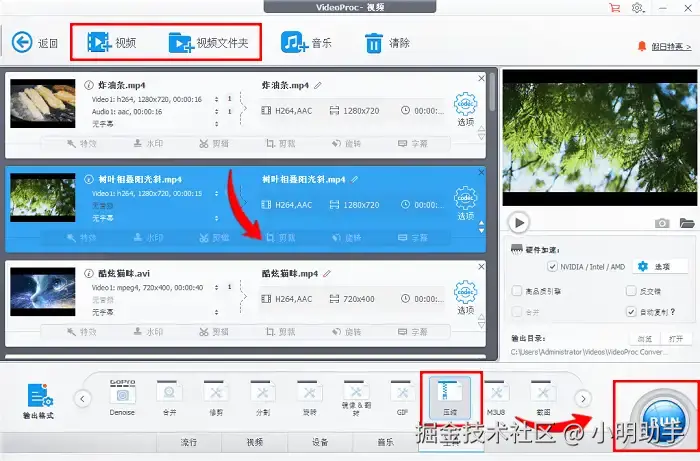Open 字幕 subtitle tool for 炸油条.mp4

point(413,144)
